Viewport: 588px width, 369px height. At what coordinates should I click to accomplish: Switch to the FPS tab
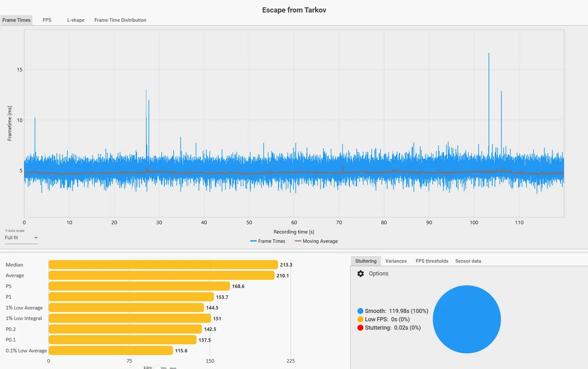(x=47, y=20)
